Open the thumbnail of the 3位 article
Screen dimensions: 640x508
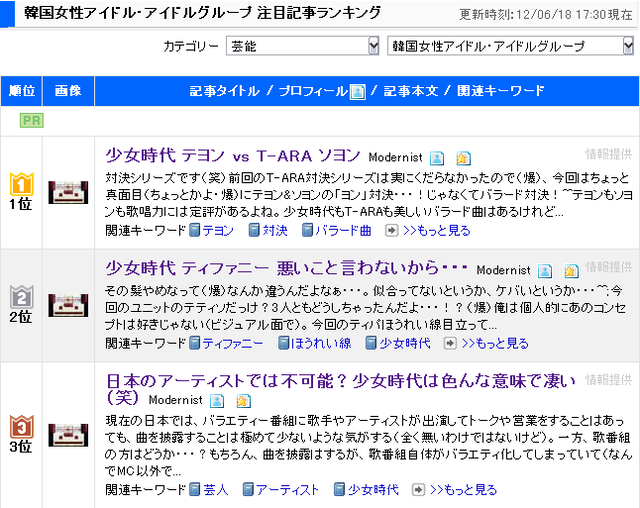[68, 435]
